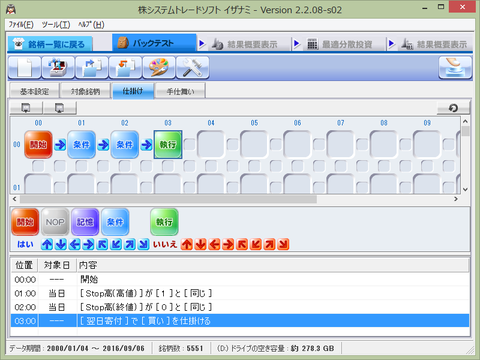This screenshot has height=360, width=480.
Task: Open the ツール(T) menu
Action: [56, 25]
